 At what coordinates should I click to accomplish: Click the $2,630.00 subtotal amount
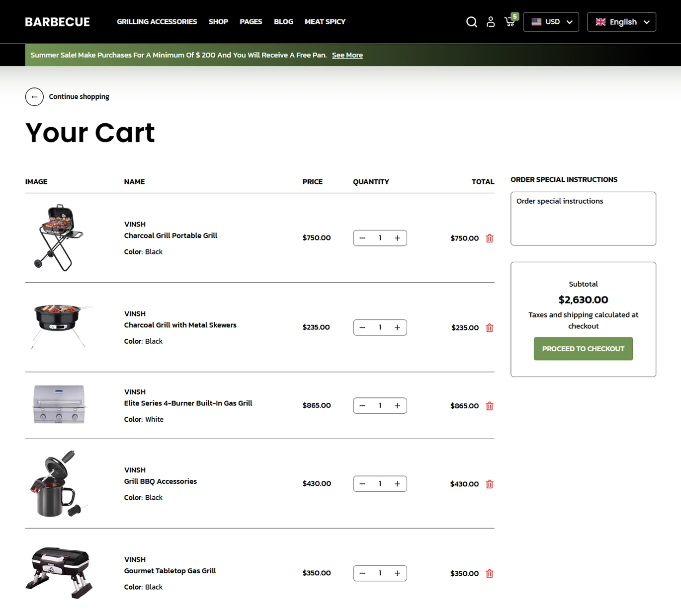point(583,300)
